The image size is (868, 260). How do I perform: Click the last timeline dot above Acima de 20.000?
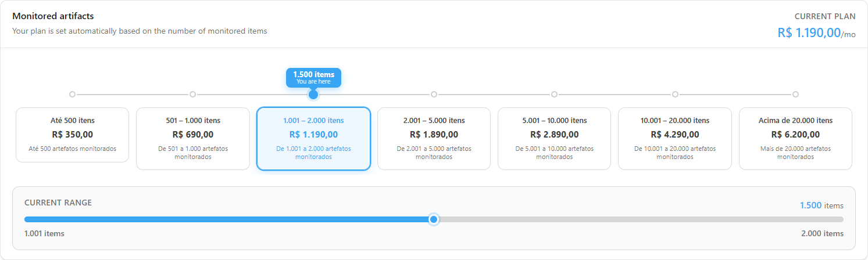click(795, 94)
